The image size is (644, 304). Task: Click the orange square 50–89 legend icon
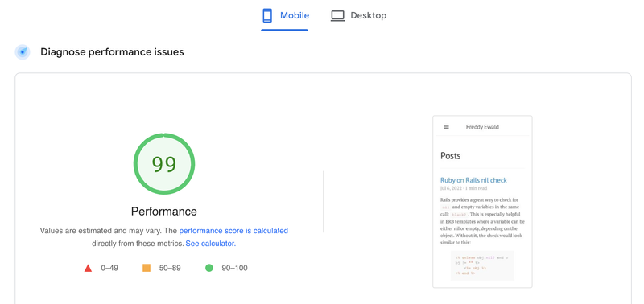(147, 268)
